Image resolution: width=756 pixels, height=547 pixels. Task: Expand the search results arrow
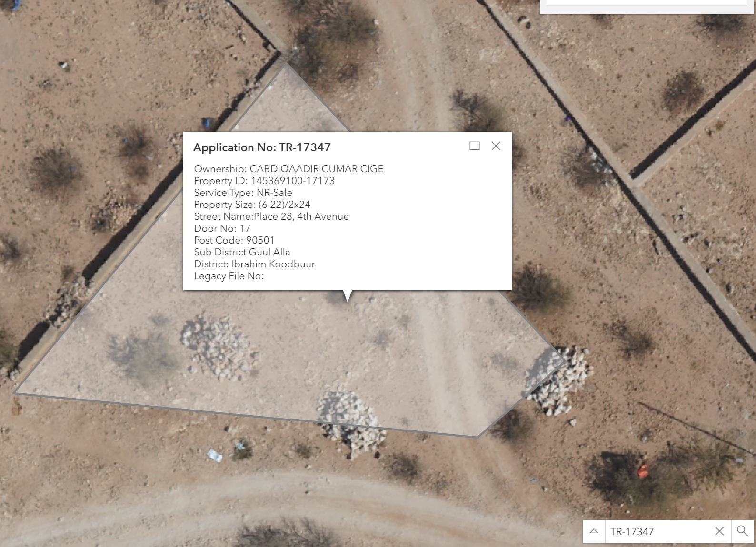594,531
